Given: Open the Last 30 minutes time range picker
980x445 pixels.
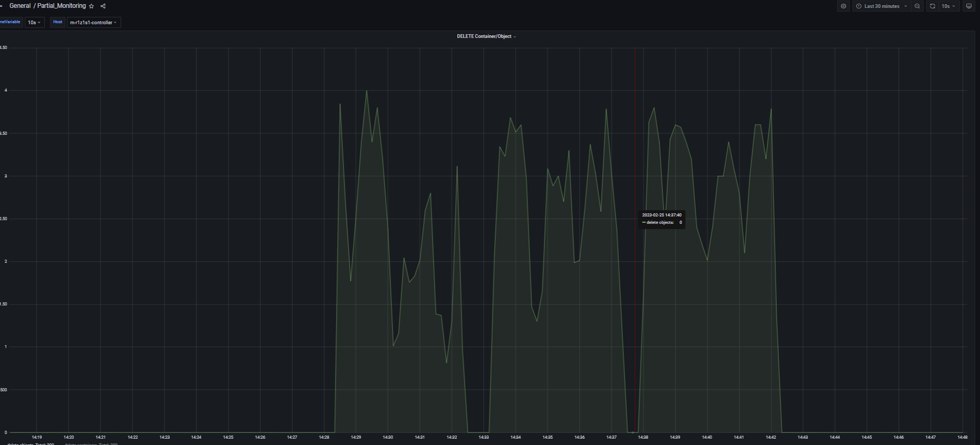Looking at the screenshot, I should [x=881, y=6].
